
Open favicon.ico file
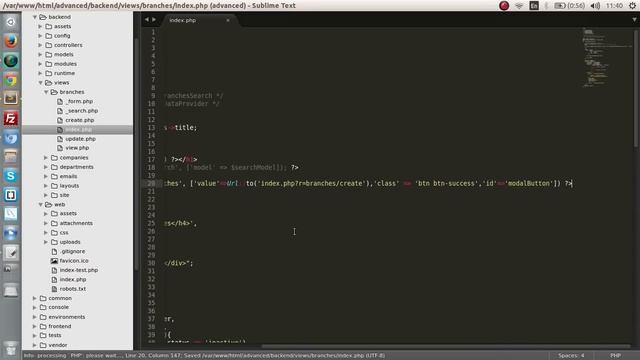(x=74, y=260)
